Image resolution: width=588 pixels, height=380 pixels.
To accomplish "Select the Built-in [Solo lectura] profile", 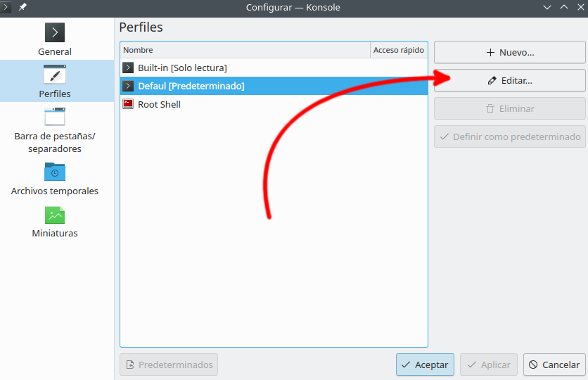I will (182, 68).
